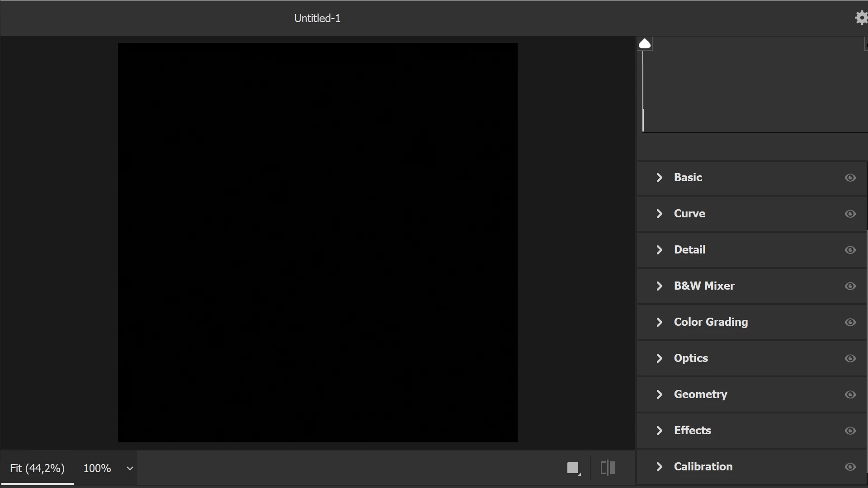Open the Color Grading section label
The height and width of the screenshot is (488, 868).
(x=711, y=322)
